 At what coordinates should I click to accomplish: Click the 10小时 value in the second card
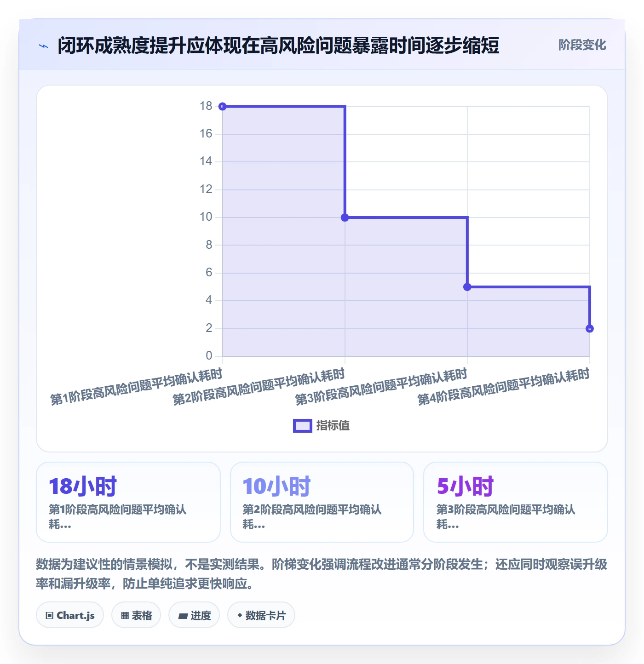pos(277,487)
